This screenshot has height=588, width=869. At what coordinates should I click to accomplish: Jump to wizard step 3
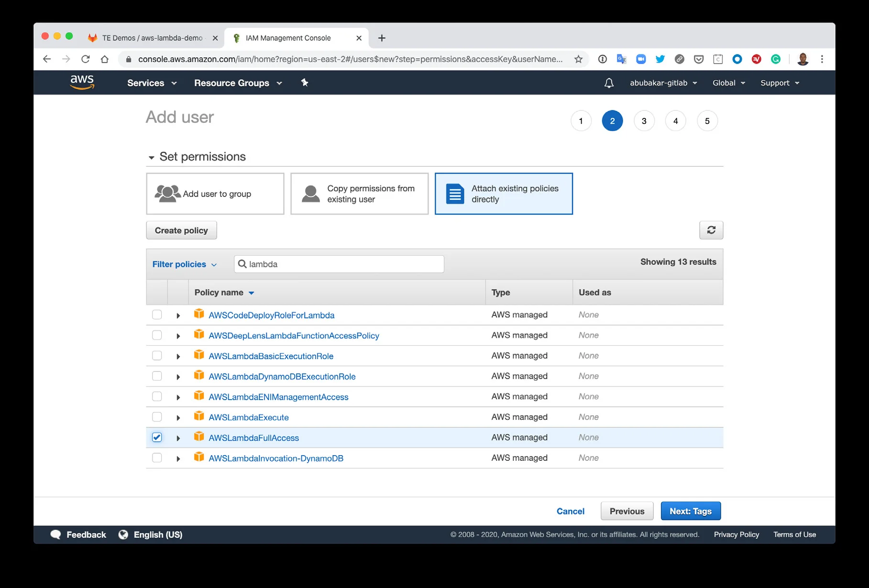point(644,121)
